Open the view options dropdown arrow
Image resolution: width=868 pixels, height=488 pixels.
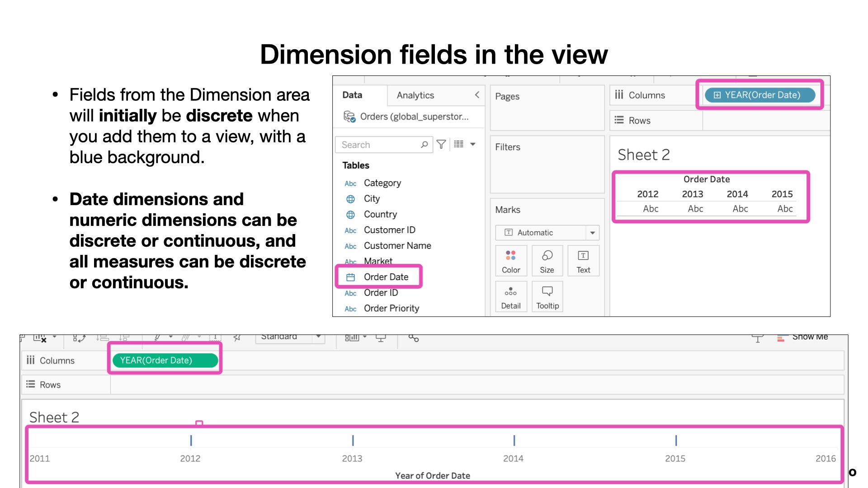point(473,144)
